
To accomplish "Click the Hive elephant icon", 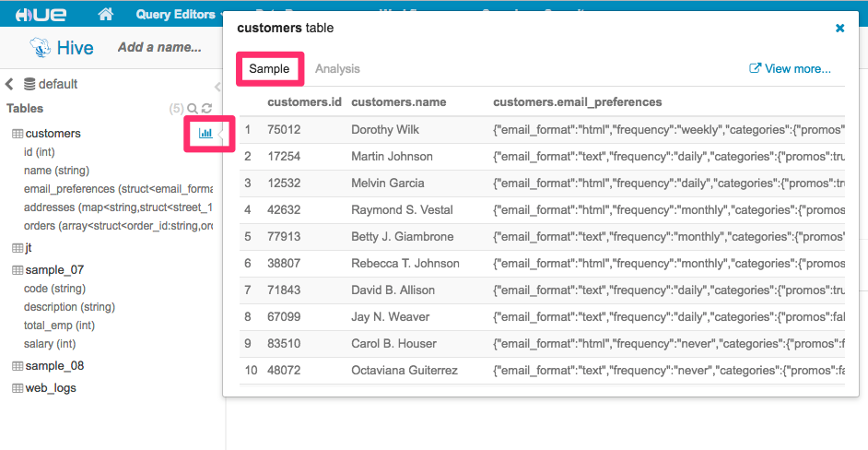I will [x=39, y=47].
